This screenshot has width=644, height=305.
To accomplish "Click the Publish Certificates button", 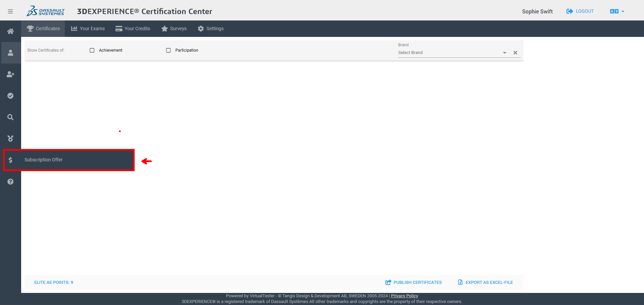I will (414, 283).
